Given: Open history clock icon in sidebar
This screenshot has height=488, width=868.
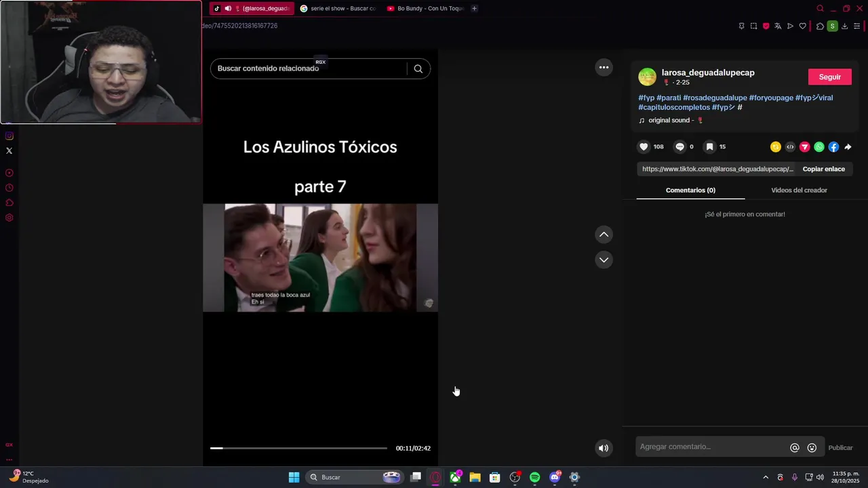Looking at the screenshot, I should point(9,188).
